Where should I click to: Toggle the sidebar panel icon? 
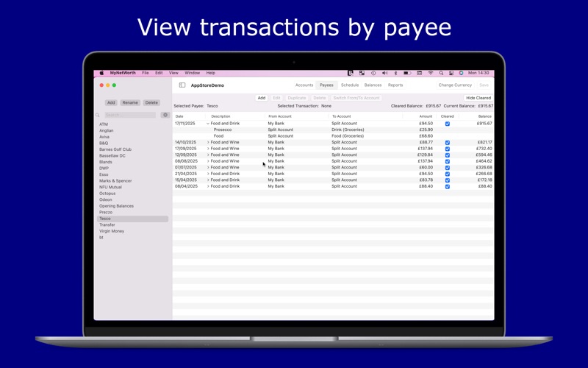pos(182,85)
